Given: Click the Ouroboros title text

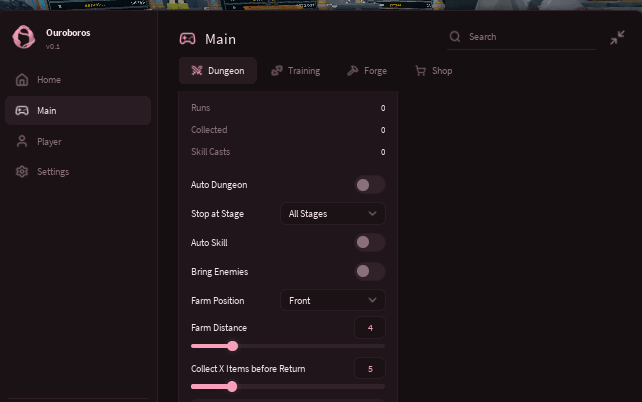Looking at the screenshot, I should coord(68,33).
